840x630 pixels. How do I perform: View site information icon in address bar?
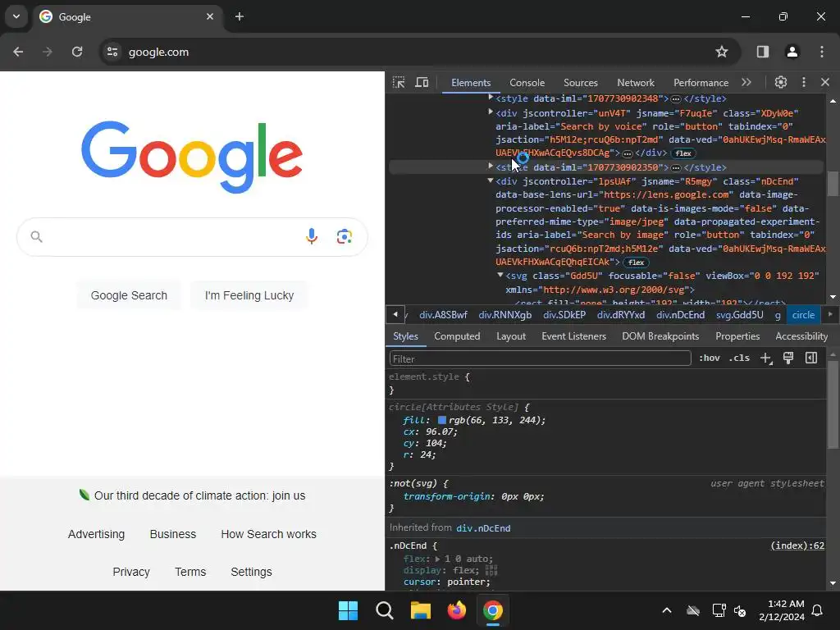(x=112, y=52)
